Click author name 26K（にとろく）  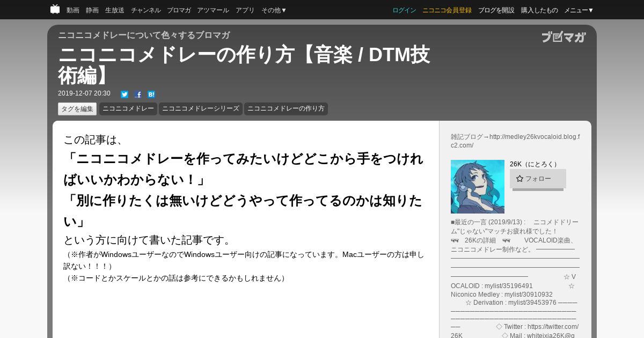pos(535,164)
